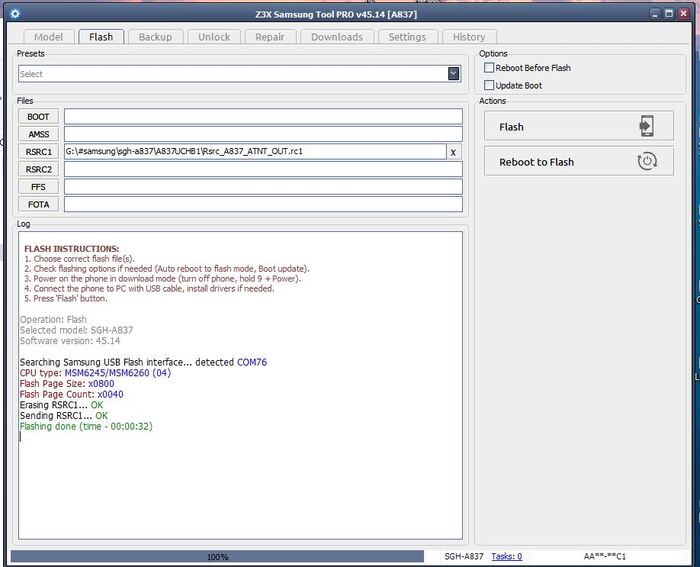This screenshot has height=567, width=700.
Task: Click the power reboot icon on Reboot to Flash
Action: [647, 161]
